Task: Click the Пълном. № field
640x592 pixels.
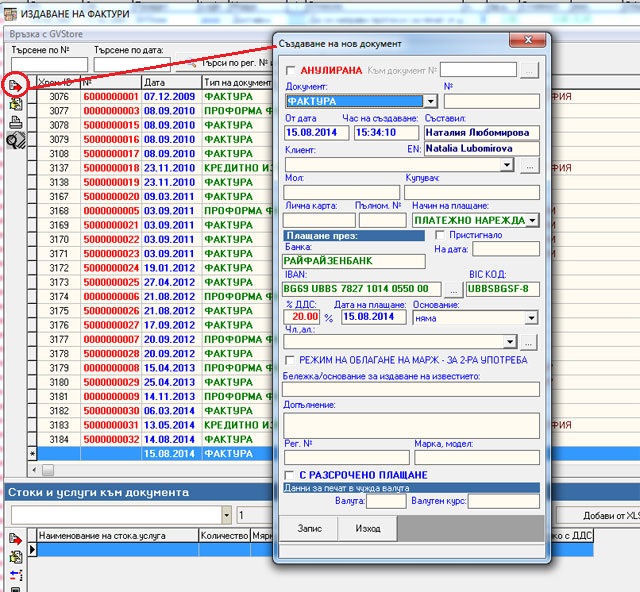Action: (382, 220)
